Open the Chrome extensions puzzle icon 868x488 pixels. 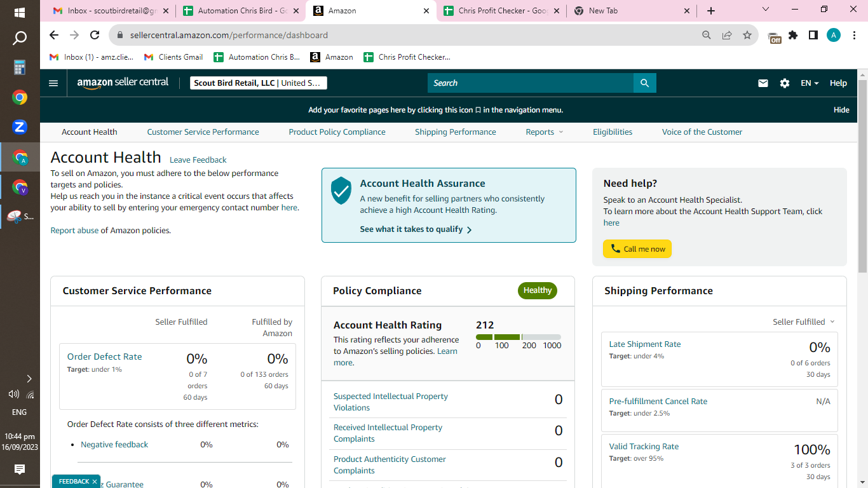coord(793,36)
